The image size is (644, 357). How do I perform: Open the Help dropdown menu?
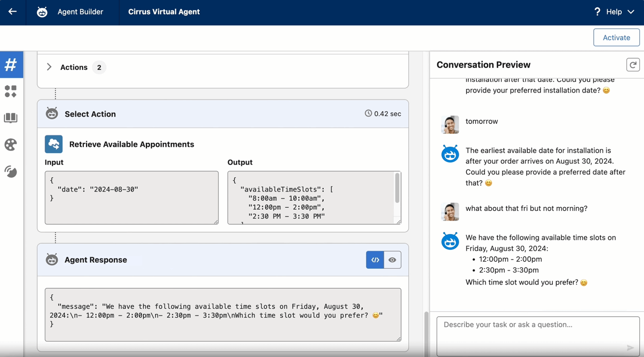click(614, 12)
